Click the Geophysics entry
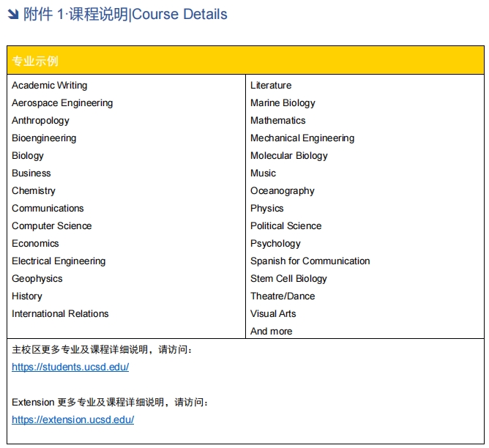489x448 pixels. [37, 279]
